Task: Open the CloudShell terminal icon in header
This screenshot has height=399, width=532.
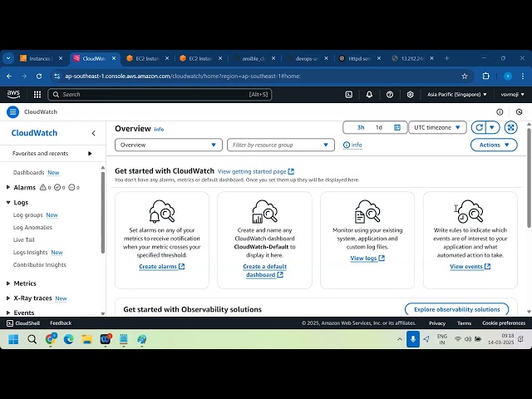Action: click(x=350, y=95)
